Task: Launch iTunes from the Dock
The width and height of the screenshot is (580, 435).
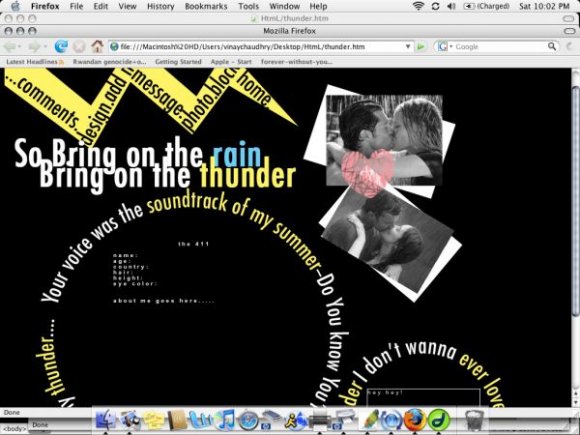Action: 225,420
